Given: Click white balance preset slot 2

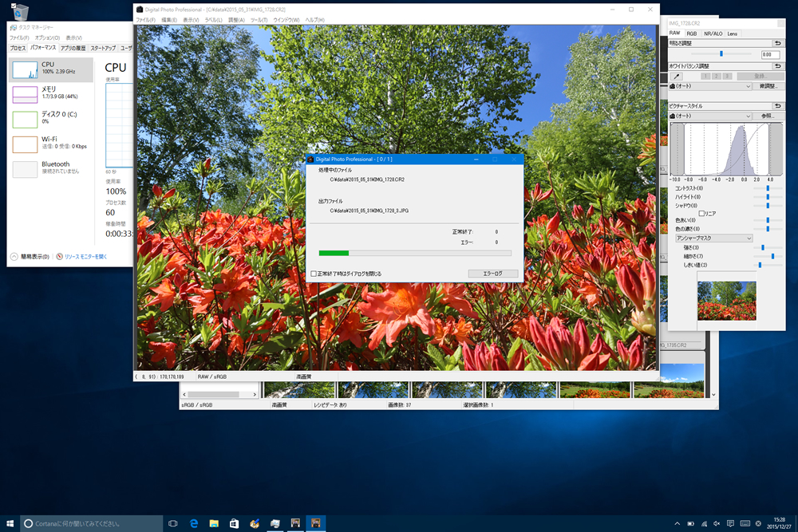Looking at the screenshot, I should point(716,77).
